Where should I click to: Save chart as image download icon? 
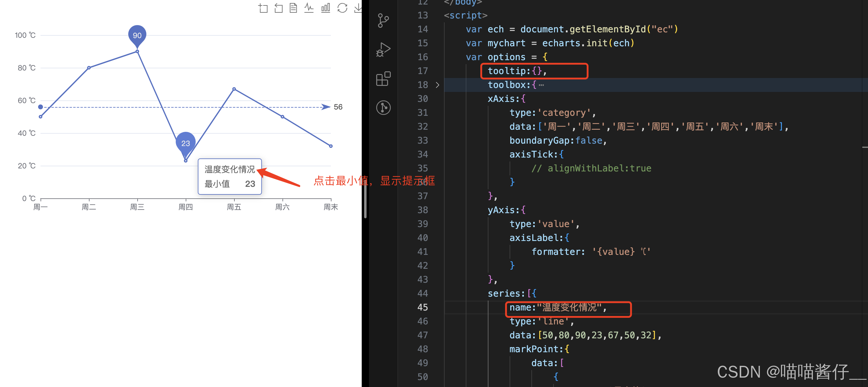(x=358, y=8)
